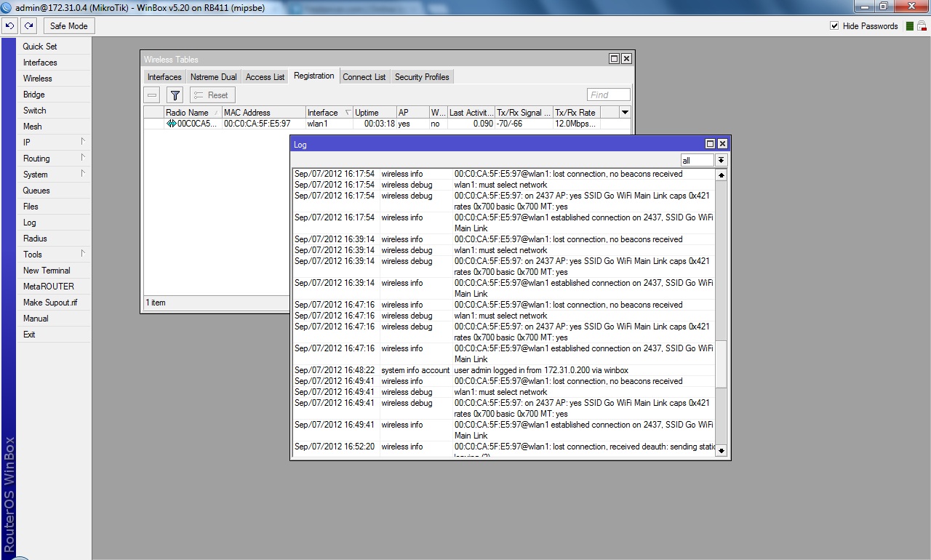Sort by the Tx/Rx Signal column header
This screenshot has width=931, height=560.
524,113
